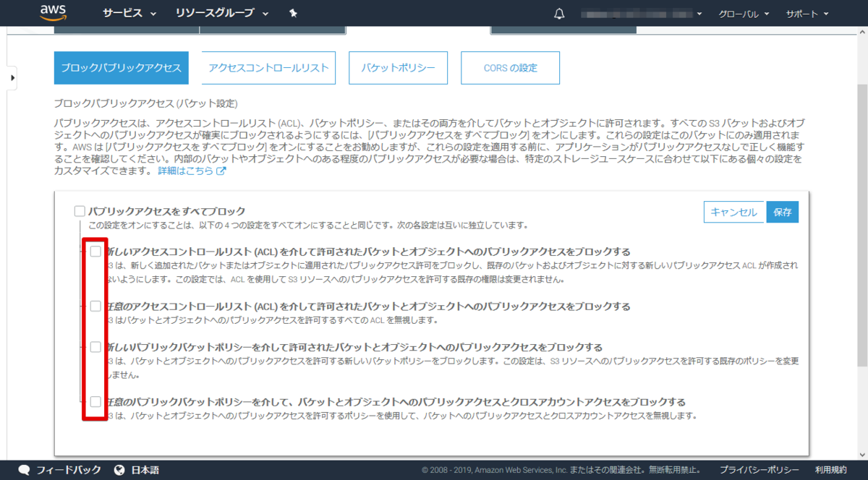Viewport: 868px width, 480px height.
Task: Click the globe icon beside 日本語
Action: click(118, 468)
